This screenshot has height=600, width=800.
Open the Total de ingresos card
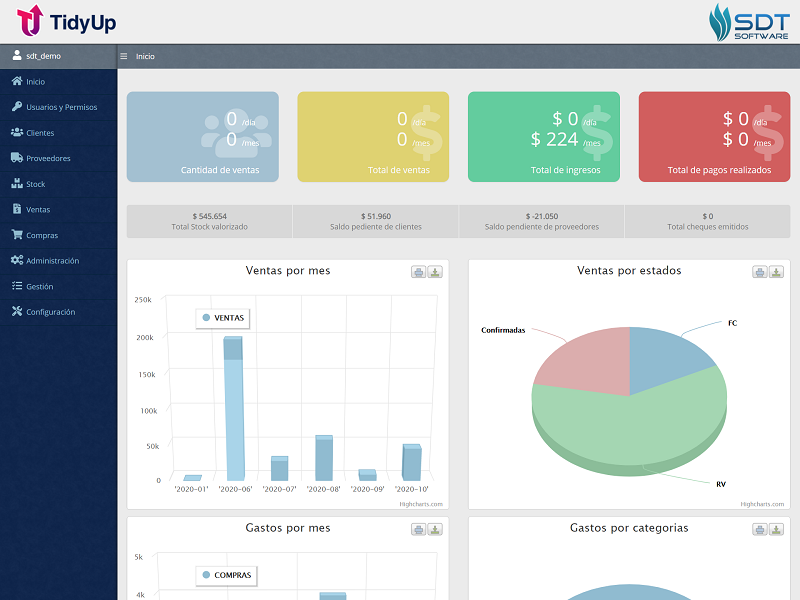(544, 137)
